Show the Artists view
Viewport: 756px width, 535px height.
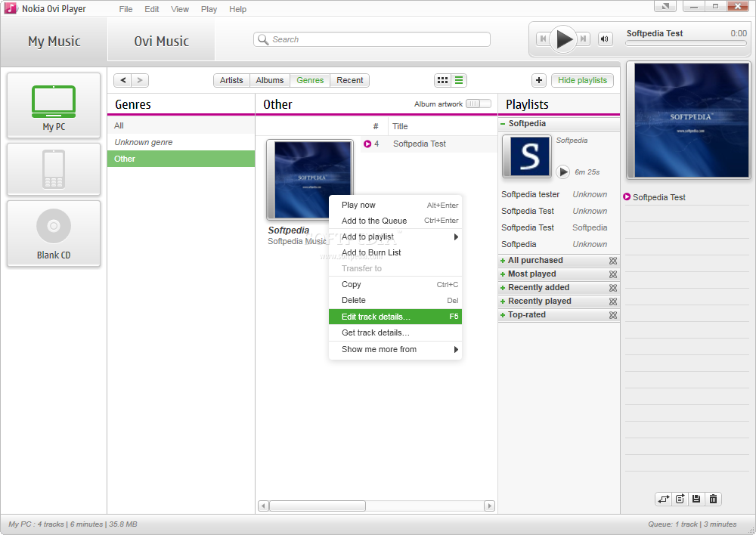pos(231,80)
